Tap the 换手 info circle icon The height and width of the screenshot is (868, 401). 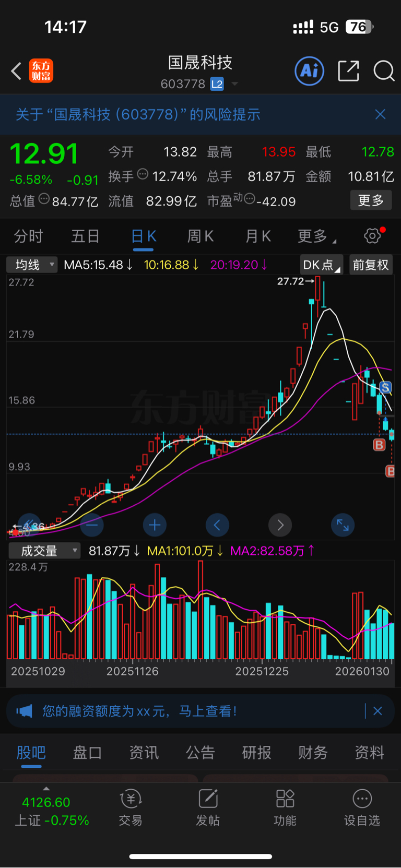143,174
